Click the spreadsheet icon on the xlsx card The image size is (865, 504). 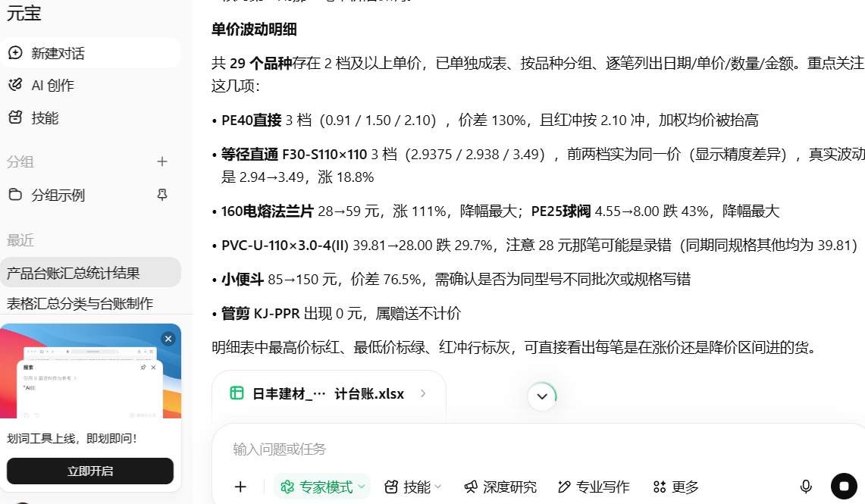coord(237,393)
